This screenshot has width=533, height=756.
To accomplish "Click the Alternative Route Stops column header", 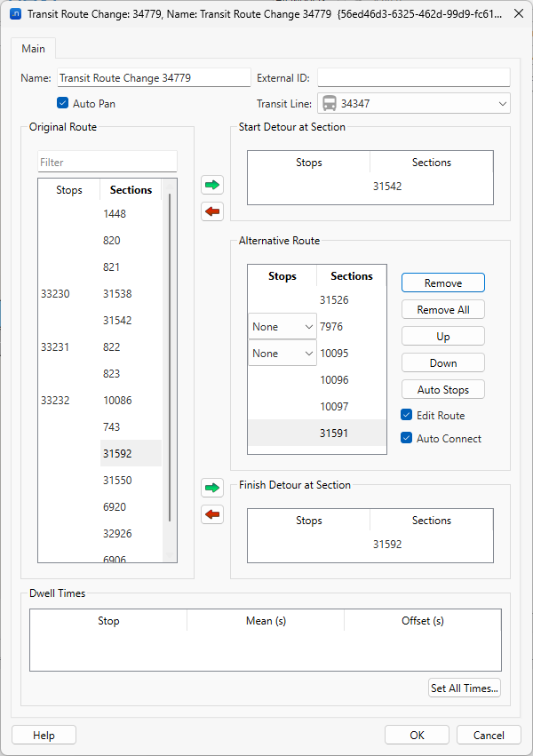I will 282,276.
